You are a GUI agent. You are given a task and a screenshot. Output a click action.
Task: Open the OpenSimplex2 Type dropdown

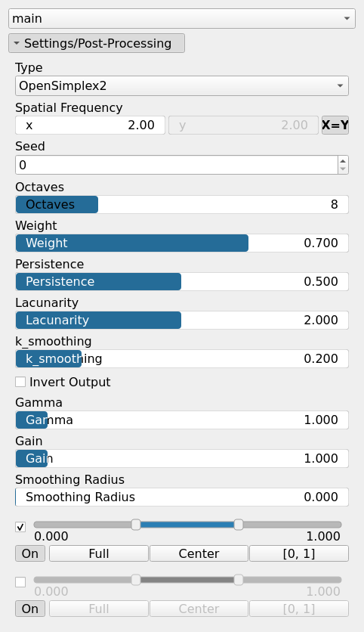click(182, 86)
